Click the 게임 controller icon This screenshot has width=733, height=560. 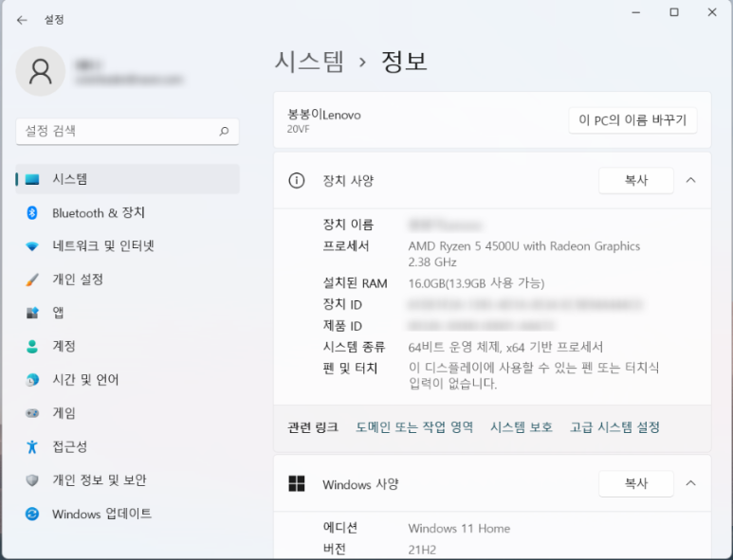pyautogui.click(x=32, y=413)
